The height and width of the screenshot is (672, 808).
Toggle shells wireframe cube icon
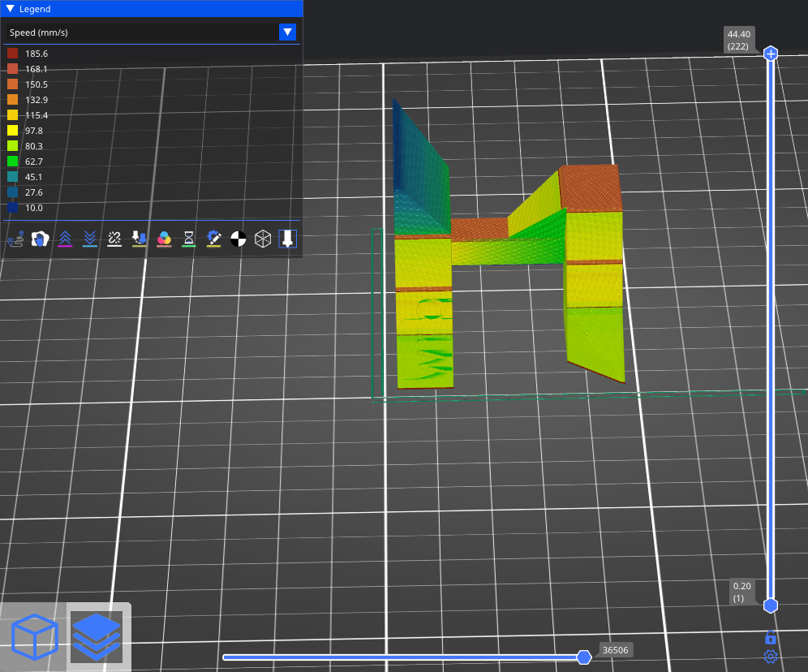[x=263, y=239]
